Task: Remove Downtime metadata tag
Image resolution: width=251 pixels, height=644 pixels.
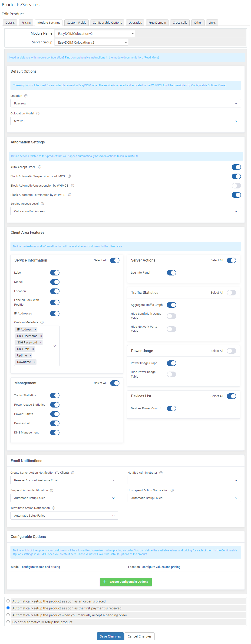Action: click(x=35, y=362)
